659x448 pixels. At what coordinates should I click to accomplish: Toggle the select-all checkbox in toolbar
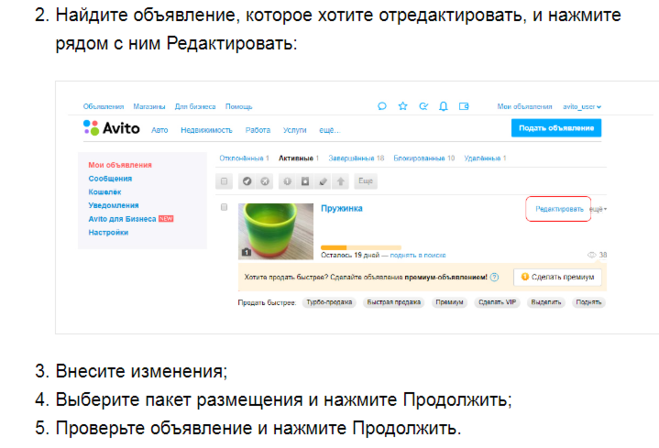pyautogui.click(x=224, y=181)
